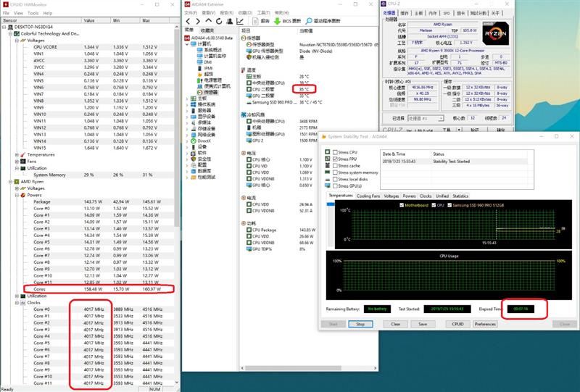Enable the Stress local disks checkbox
580x392 pixels.
[335, 179]
